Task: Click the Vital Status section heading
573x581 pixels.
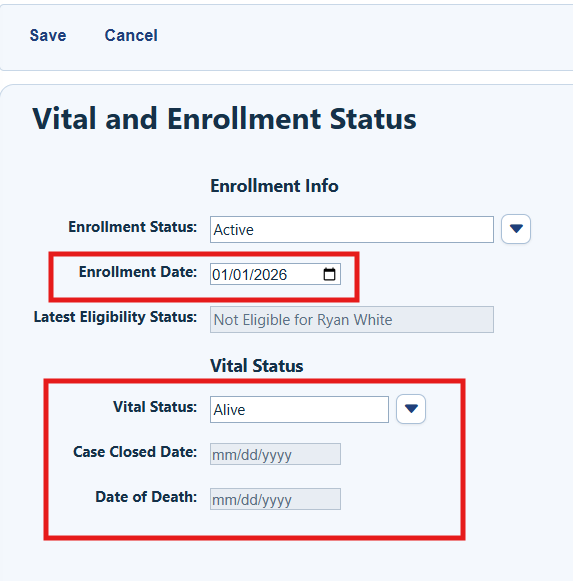Action: [x=256, y=366]
